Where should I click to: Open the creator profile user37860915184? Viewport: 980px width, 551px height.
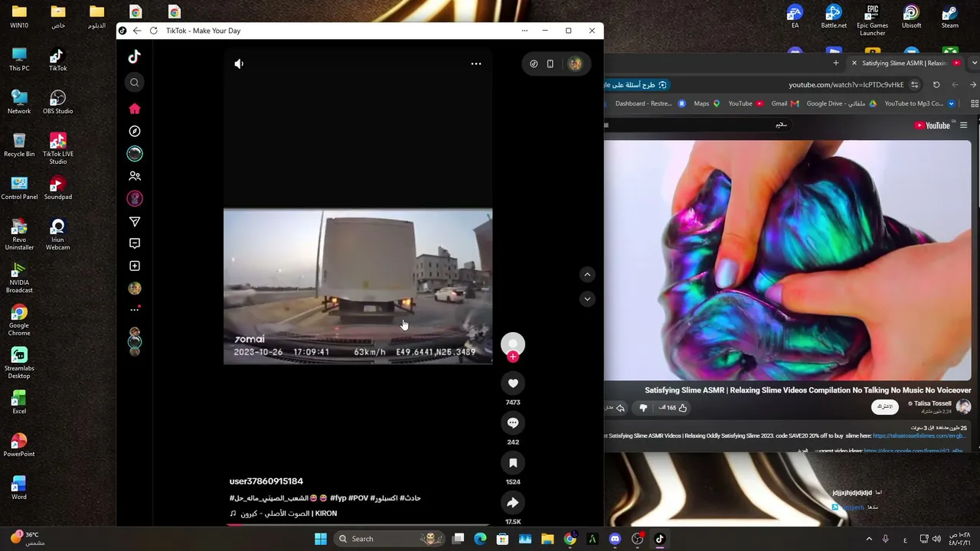(x=266, y=481)
